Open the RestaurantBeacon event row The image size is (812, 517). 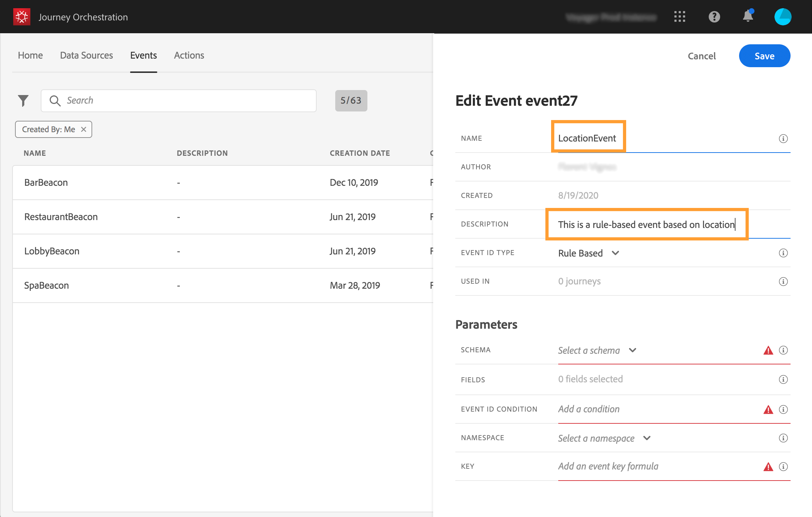click(61, 217)
